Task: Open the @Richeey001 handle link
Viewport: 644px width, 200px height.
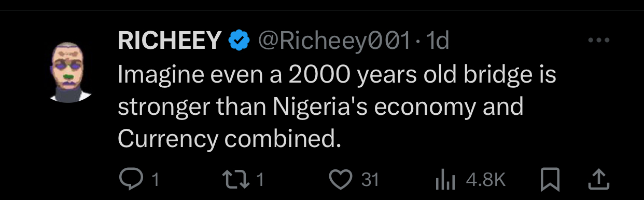Action: coord(334,41)
